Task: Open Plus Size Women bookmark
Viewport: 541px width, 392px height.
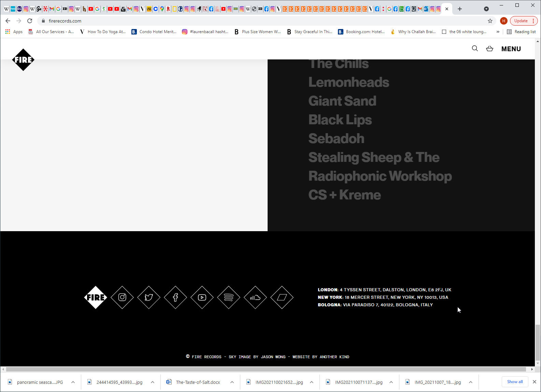Action: point(257,32)
